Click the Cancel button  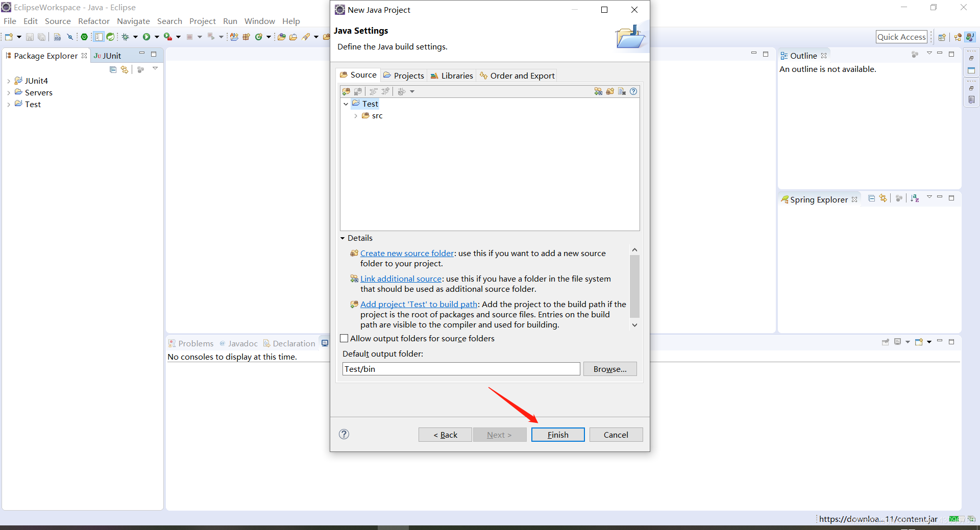616,435
